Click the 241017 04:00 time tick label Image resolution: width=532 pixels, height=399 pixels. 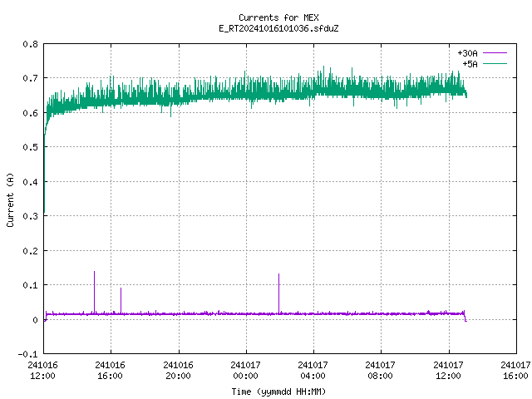(x=313, y=371)
